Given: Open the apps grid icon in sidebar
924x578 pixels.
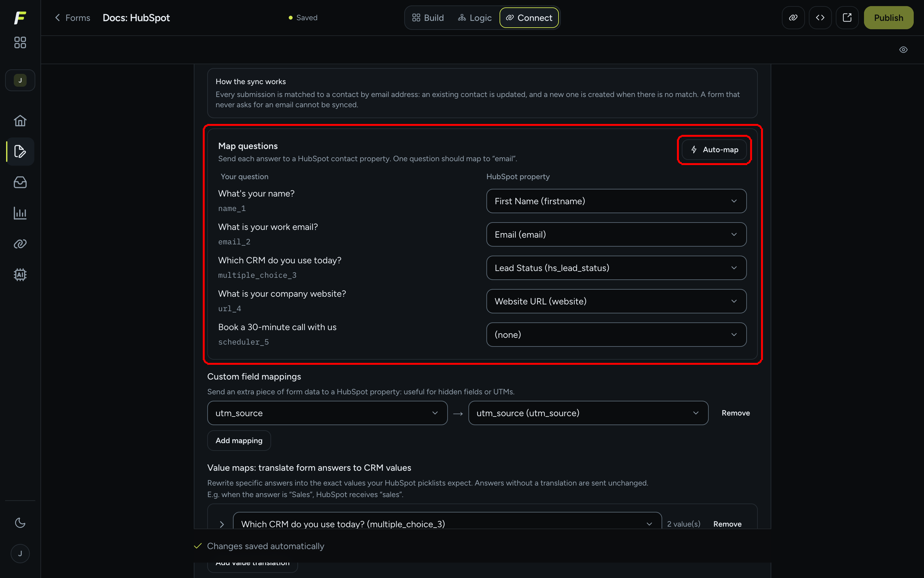Looking at the screenshot, I should pyautogui.click(x=20, y=42).
